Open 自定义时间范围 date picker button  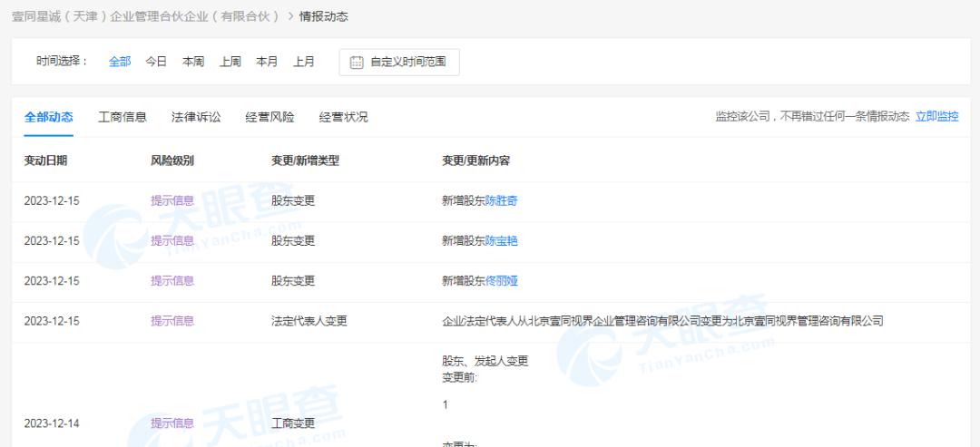(x=399, y=63)
